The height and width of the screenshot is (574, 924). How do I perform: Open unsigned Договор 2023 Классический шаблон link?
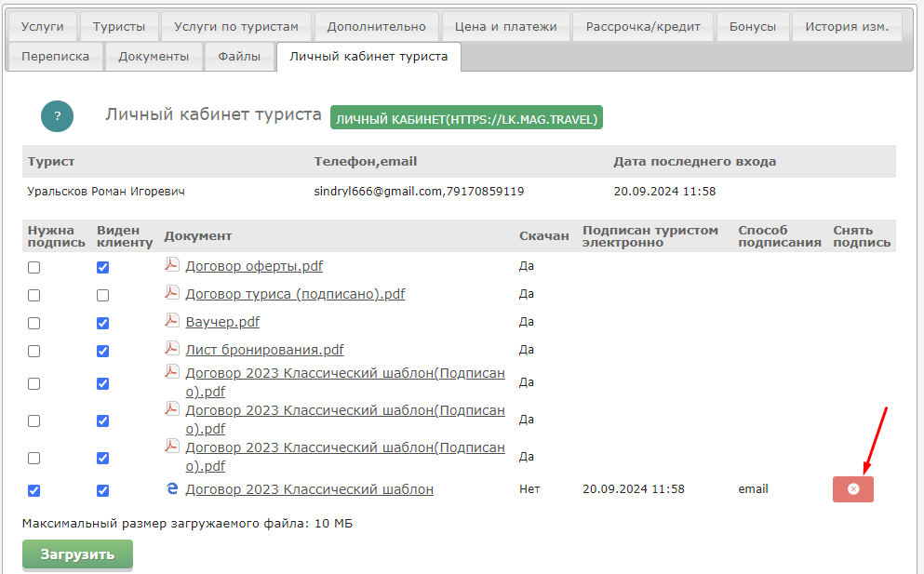tap(309, 489)
